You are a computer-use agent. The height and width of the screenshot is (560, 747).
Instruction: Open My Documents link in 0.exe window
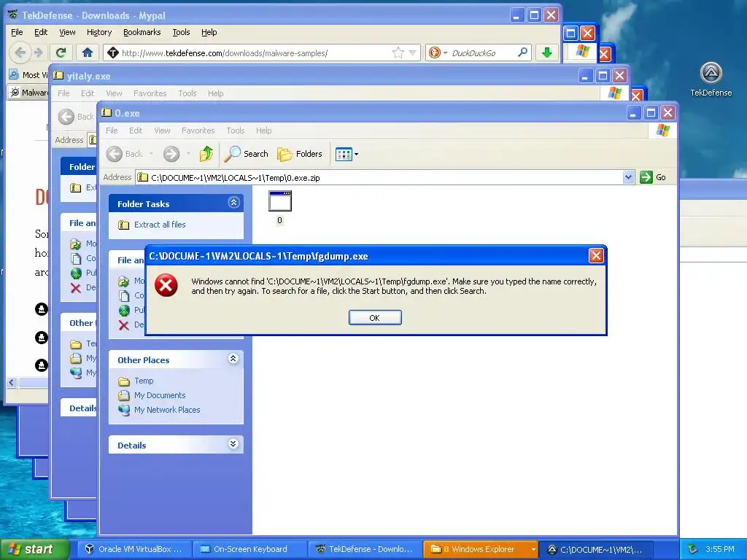[x=160, y=395]
